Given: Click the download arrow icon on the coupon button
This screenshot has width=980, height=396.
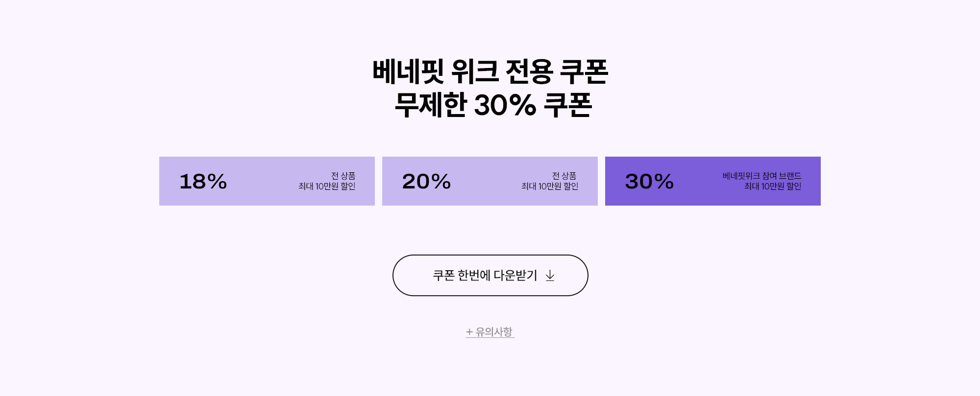Looking at the screenshot, I should click(x=550, y=276).
